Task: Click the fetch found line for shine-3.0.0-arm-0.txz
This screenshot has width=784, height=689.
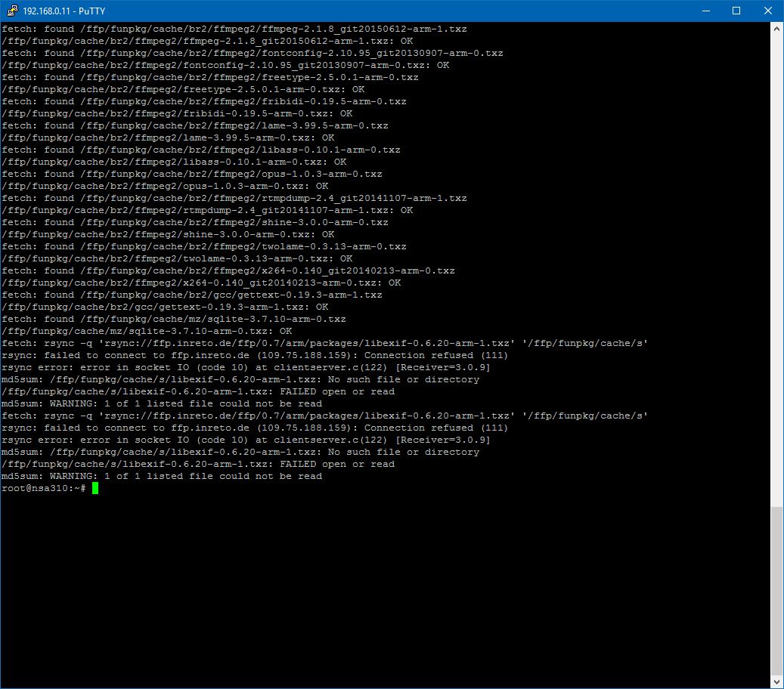Action: pyautogui.click(x=195, y=222)
